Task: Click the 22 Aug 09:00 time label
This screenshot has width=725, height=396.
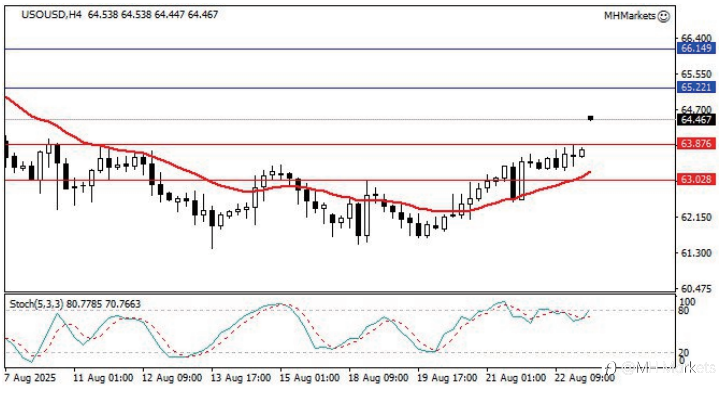Action: [x=585, y=378]
